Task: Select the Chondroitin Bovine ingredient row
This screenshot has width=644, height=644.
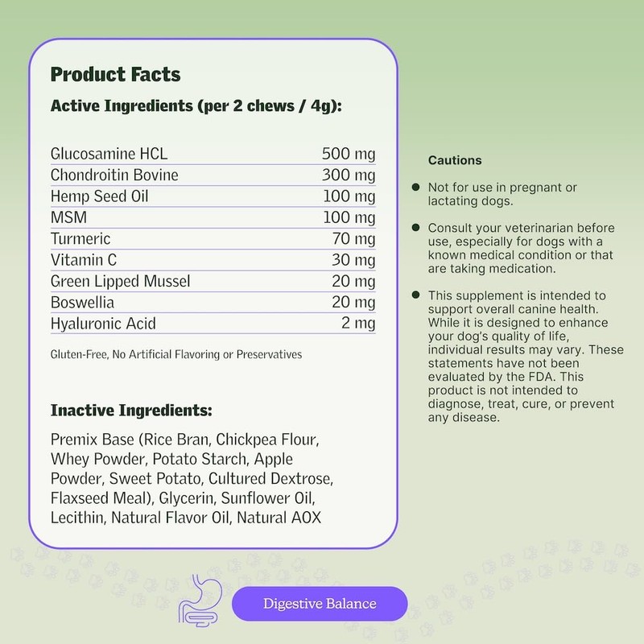Action: 213,175
